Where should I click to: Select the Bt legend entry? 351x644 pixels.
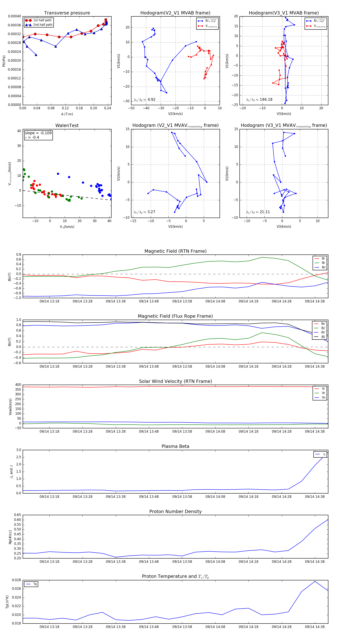point(320,263)
